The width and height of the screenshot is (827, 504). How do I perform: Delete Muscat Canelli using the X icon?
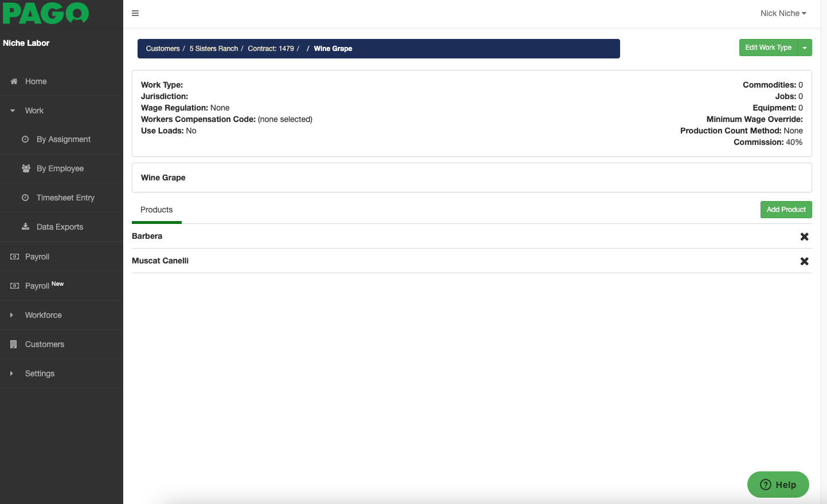pos(804,261)
